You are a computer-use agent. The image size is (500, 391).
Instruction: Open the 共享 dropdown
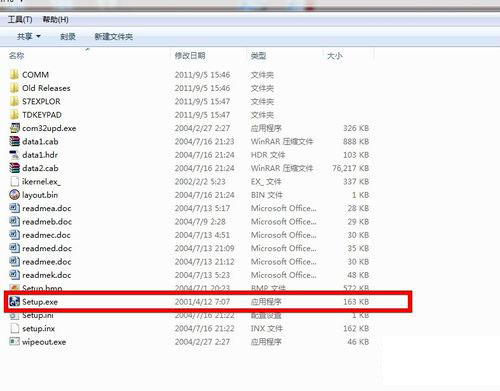[29, 36]
